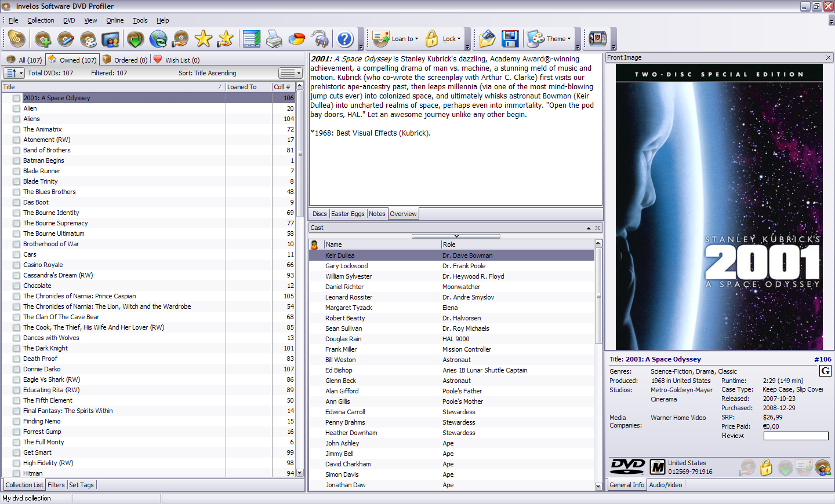
Task: Click the toolbar disc held in hand icon
Action: 181,39
